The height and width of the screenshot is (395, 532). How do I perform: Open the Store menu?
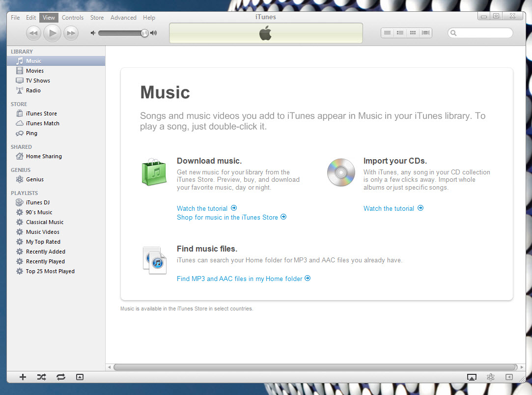point(97,18)
